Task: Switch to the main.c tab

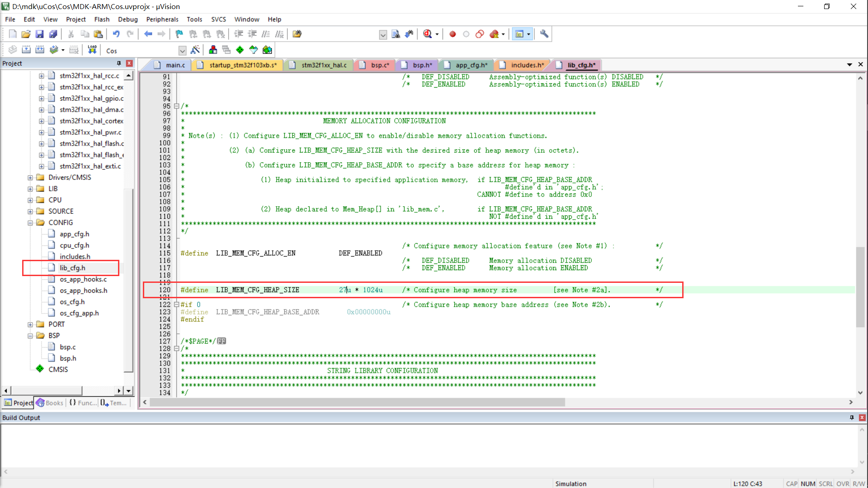Action: point(175,65)
